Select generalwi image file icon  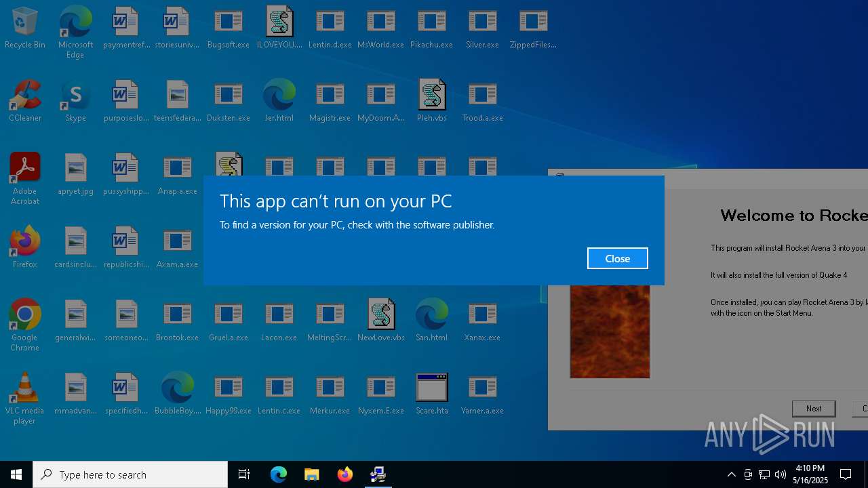[75, 321]
